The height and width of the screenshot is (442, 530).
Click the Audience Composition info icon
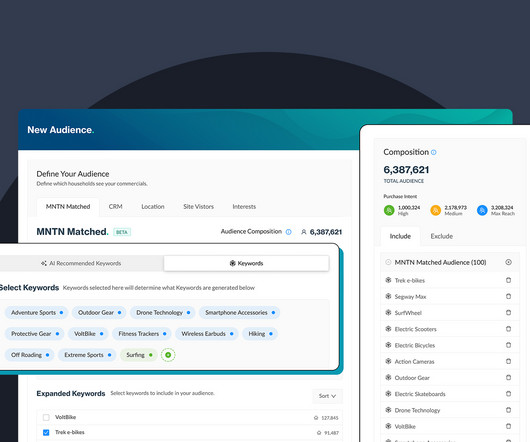(288, 232)
